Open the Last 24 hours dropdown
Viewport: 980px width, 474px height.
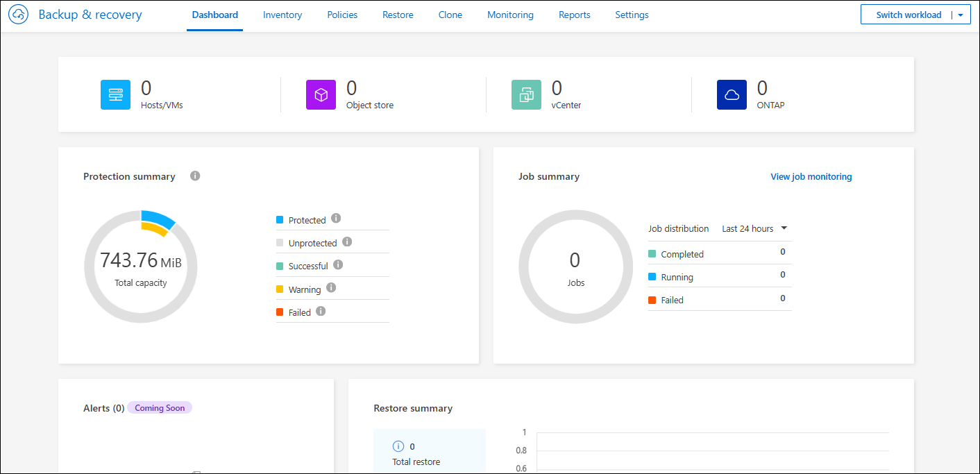[754, 228]
